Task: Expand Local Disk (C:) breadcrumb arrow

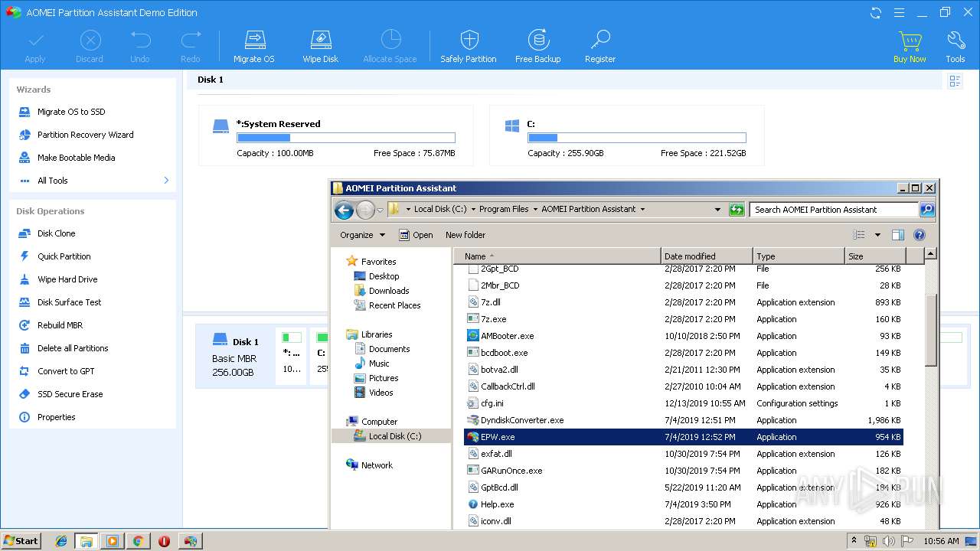Action: point(473,210)
